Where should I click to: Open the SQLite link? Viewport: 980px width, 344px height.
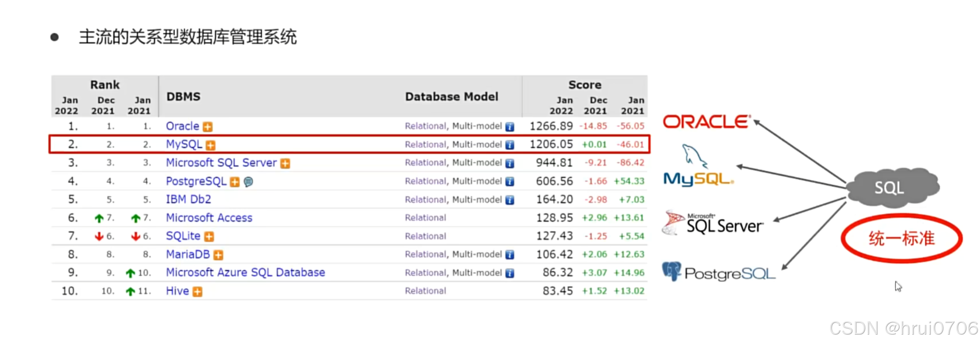coord(183,236)
